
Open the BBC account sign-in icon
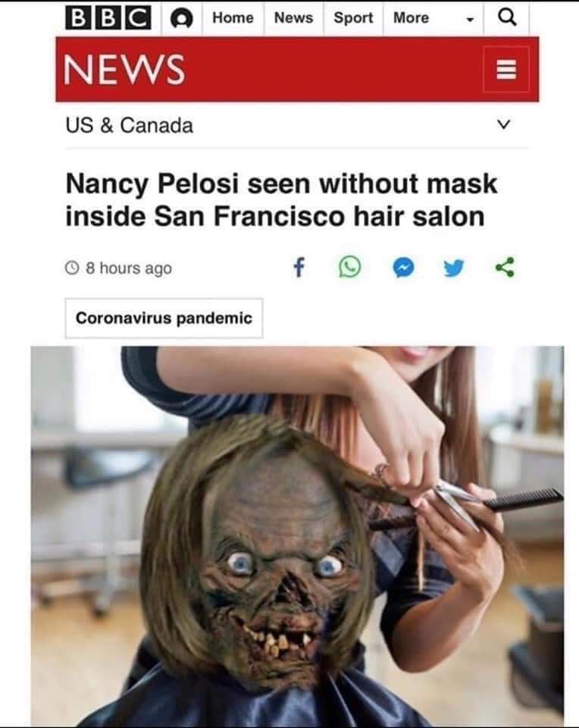click(x=181, y=18)
